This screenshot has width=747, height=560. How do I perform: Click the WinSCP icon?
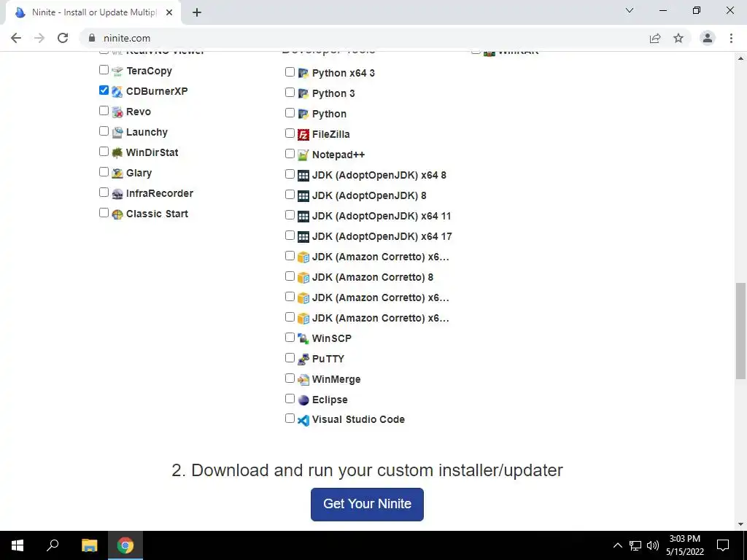(303, 338)
